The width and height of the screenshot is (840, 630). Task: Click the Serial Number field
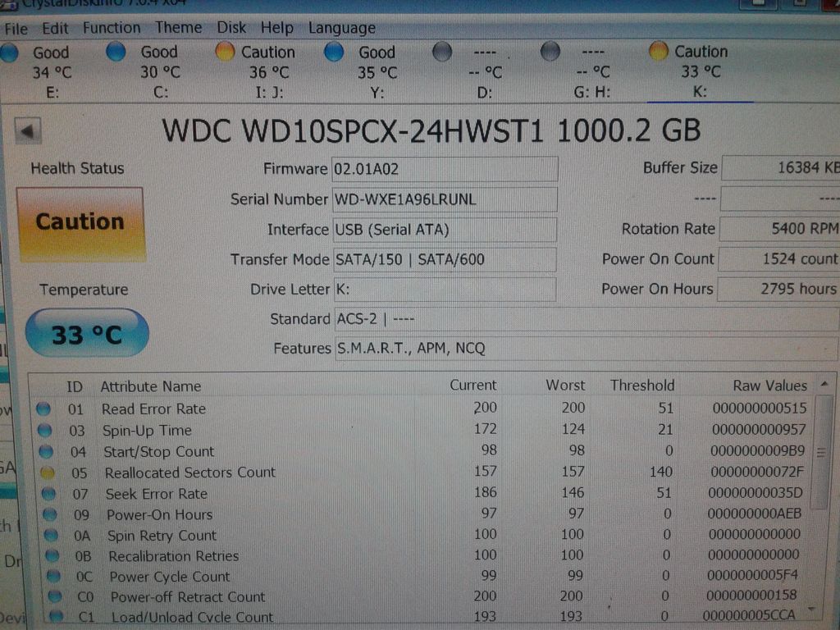click(445, 199)
